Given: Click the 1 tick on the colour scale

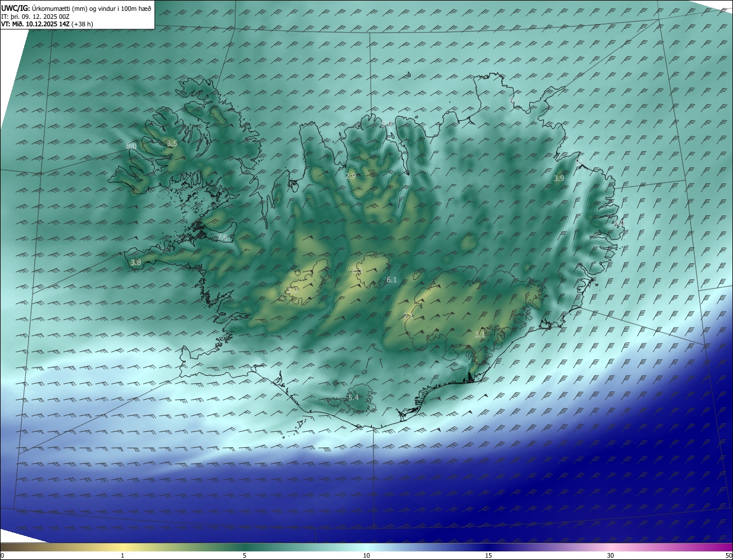Looking at the screenshot, I should point(123,555).
